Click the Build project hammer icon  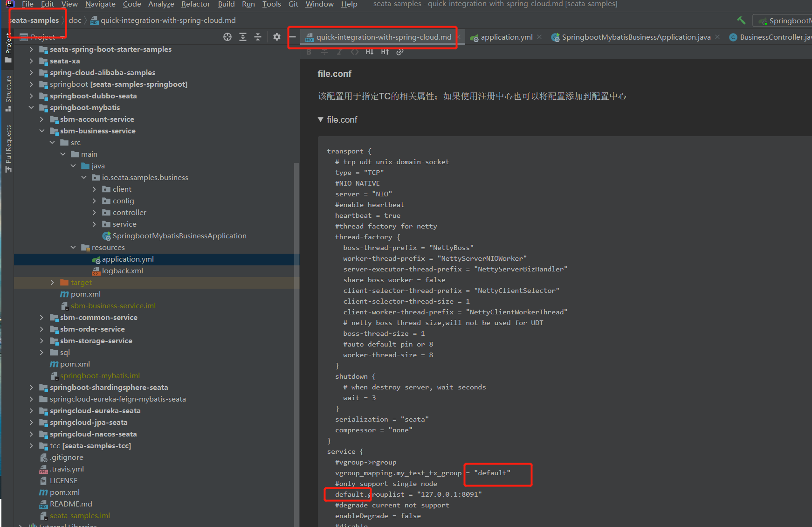(x=741, y=21)
